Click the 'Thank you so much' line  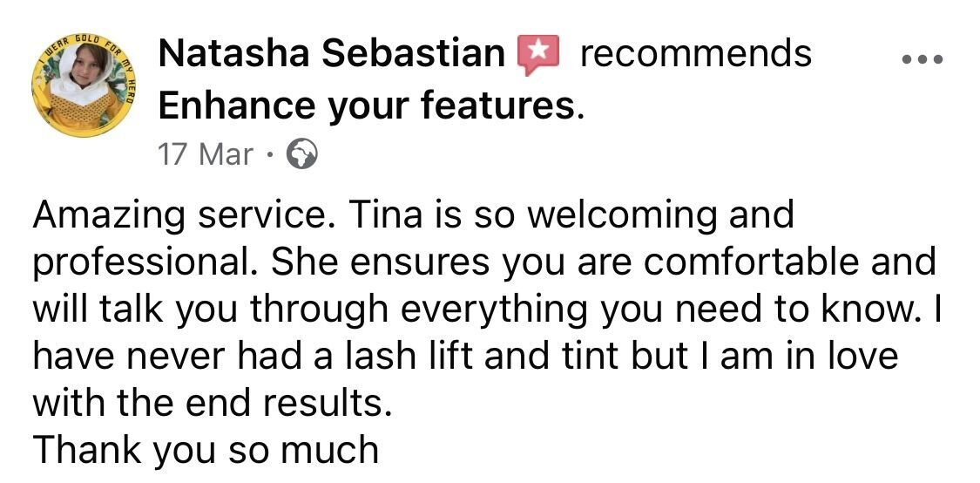[x=206, y=452]
